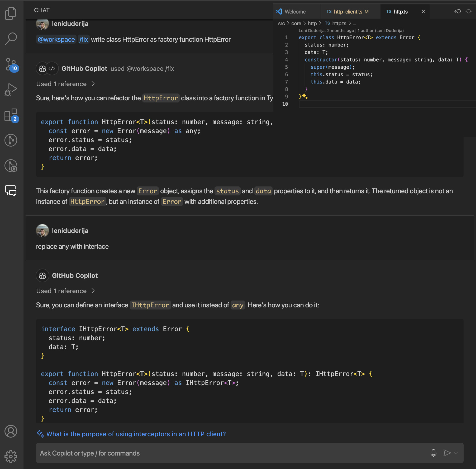
Task: Click the suggested question about HTTP interceptors
Action: coord(136,434)
